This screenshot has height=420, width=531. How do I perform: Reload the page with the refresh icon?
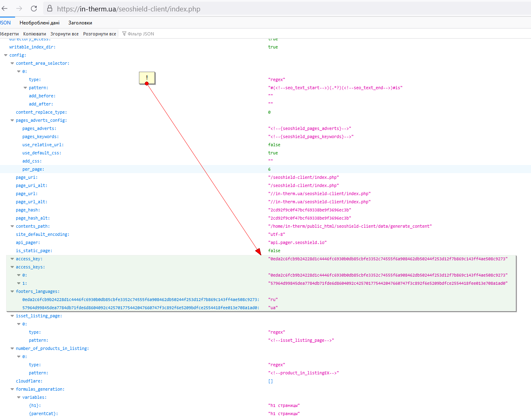point(34,9)
